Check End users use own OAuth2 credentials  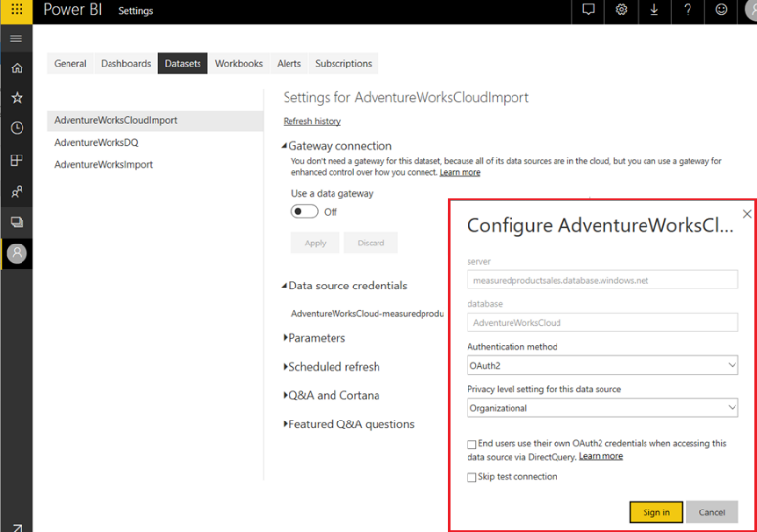coord(471,444)
